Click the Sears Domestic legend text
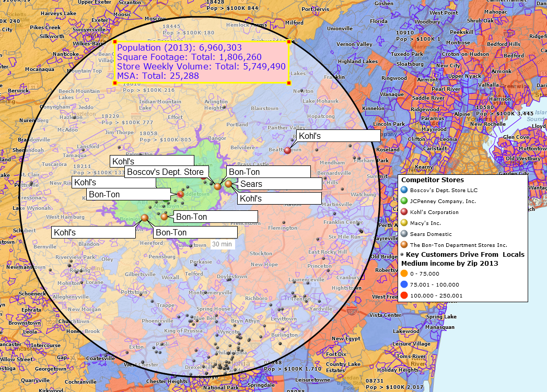The height and width of the screenshot is (392, 547). (431, 234)
